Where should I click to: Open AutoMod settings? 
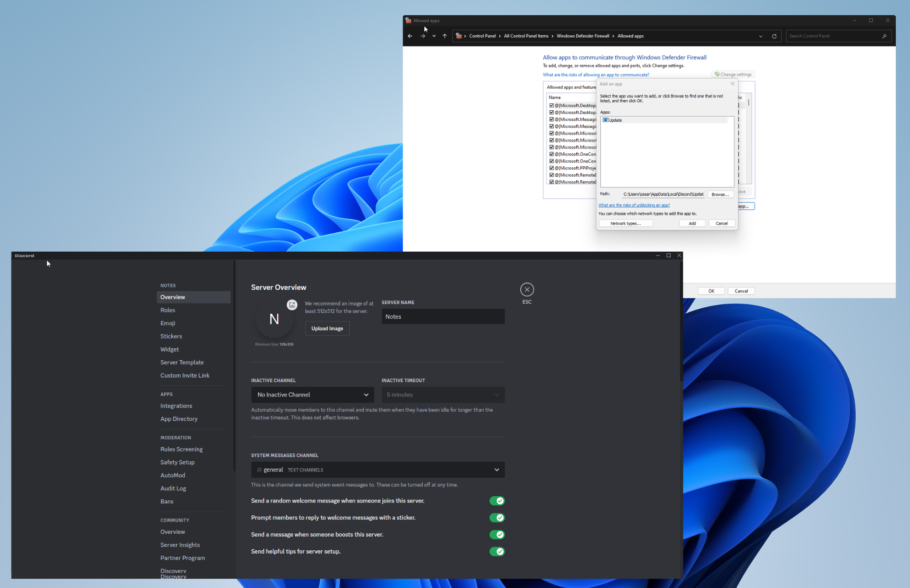point(193,475)
